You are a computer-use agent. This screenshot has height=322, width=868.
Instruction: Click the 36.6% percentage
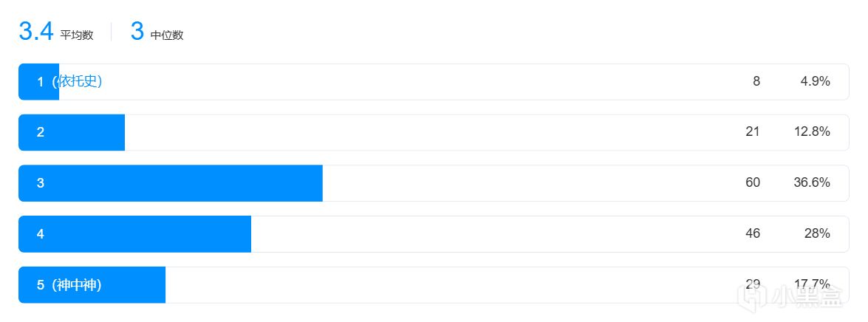point(812,183)
